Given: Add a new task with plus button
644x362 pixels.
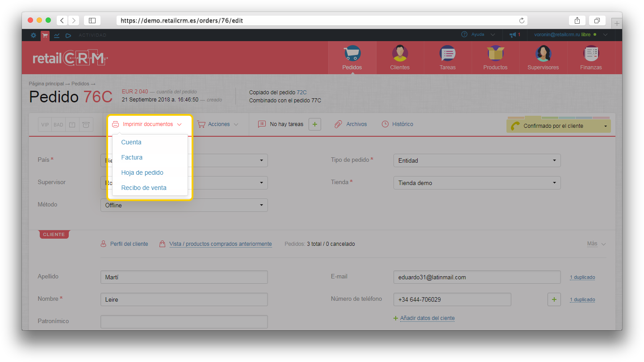Looking at the screenshot, I should 315,124.
